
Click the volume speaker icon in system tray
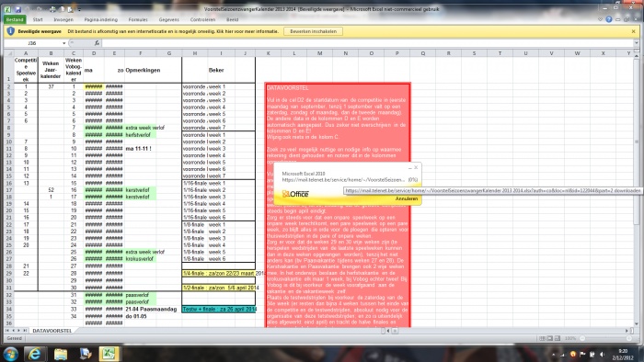pos(602,355)
